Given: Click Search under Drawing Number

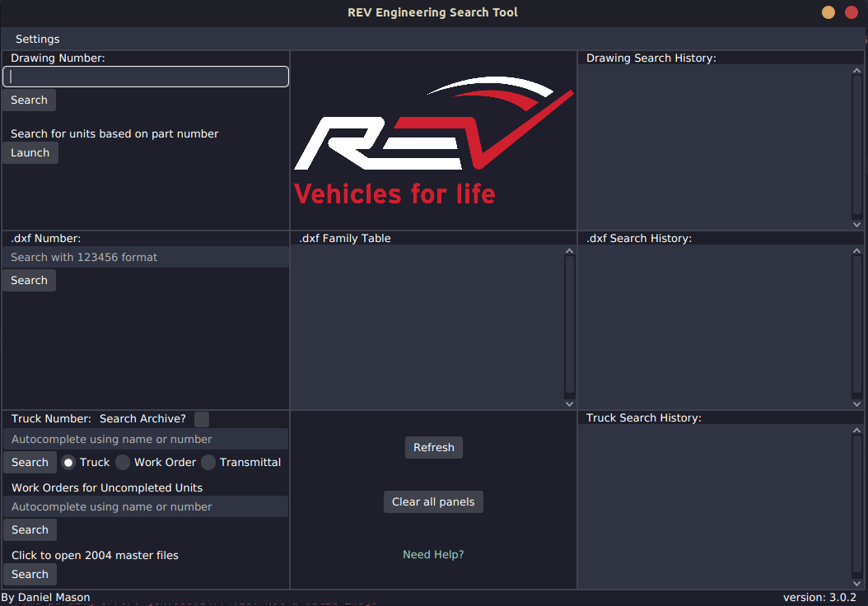Looking at the screenshot, I should pyautogui.click(x=30, y=100).
